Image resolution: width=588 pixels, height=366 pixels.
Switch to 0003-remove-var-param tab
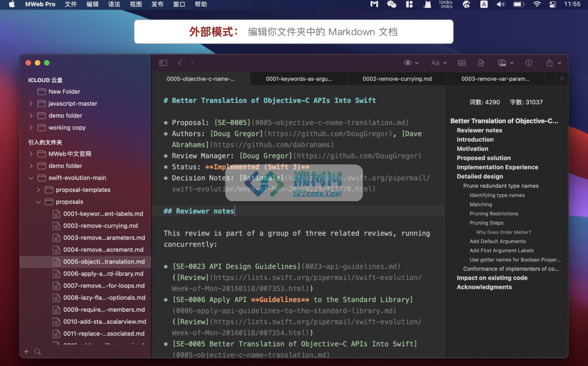[495, 79]
